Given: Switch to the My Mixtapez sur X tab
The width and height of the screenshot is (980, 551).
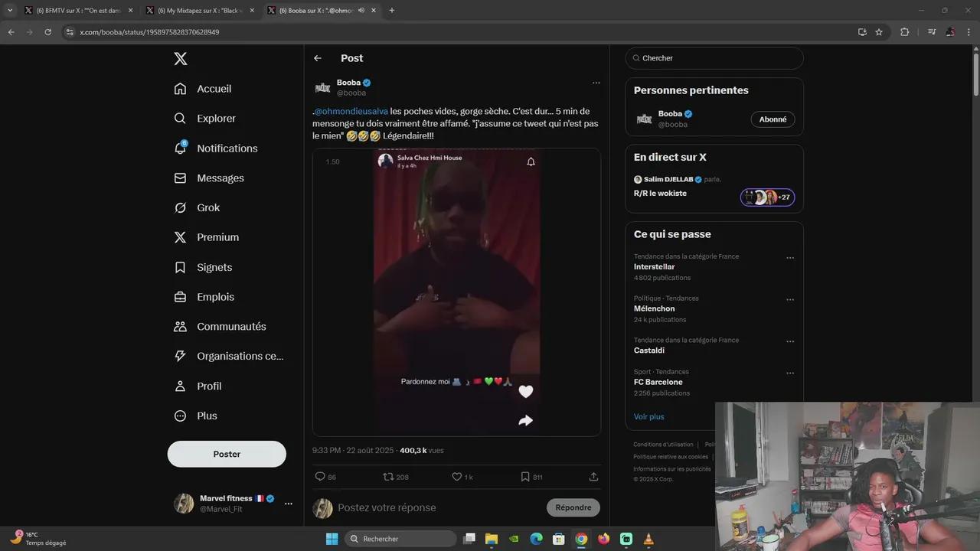Looking at the screenshot, I should coord(199,11).
